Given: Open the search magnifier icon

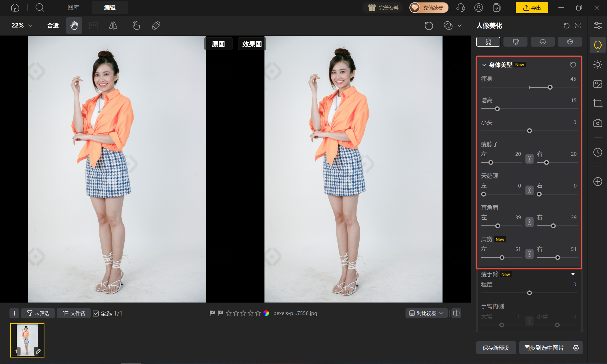Looking at the screenshot, I should click(40, 8).
